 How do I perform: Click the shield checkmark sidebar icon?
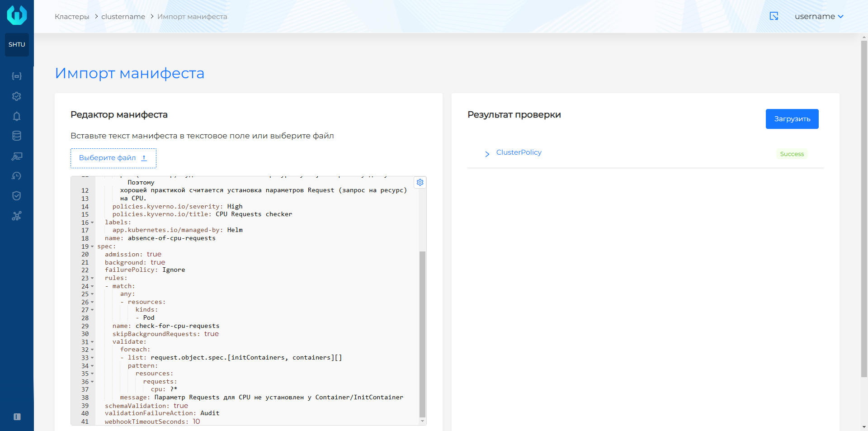click(x=17, y=196)
